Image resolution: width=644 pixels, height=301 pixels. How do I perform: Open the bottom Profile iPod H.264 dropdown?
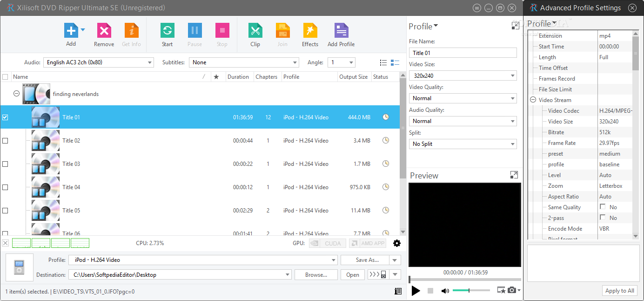click(x=203, y=260)
